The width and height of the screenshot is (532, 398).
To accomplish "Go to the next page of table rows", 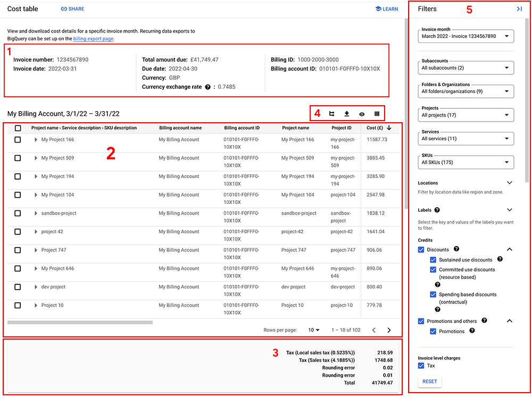I will (x=389, y=330).
